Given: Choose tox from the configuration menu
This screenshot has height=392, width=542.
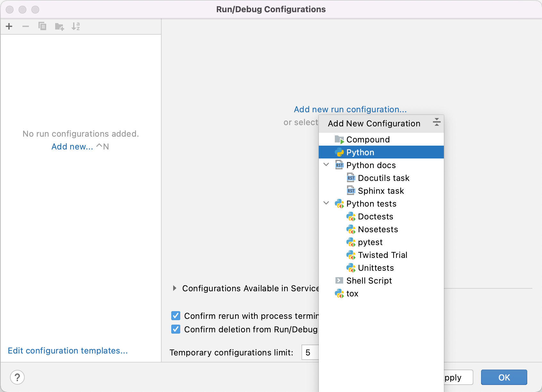Looking at the screenshot, I should pos(352,294).
